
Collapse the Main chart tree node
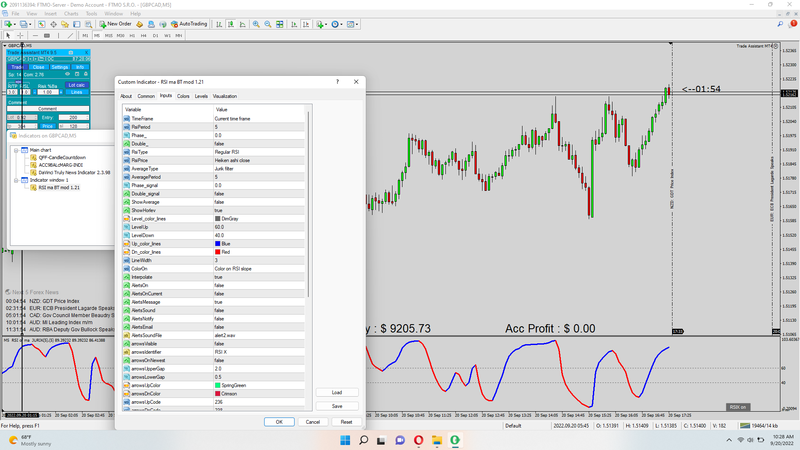[17, 150]
